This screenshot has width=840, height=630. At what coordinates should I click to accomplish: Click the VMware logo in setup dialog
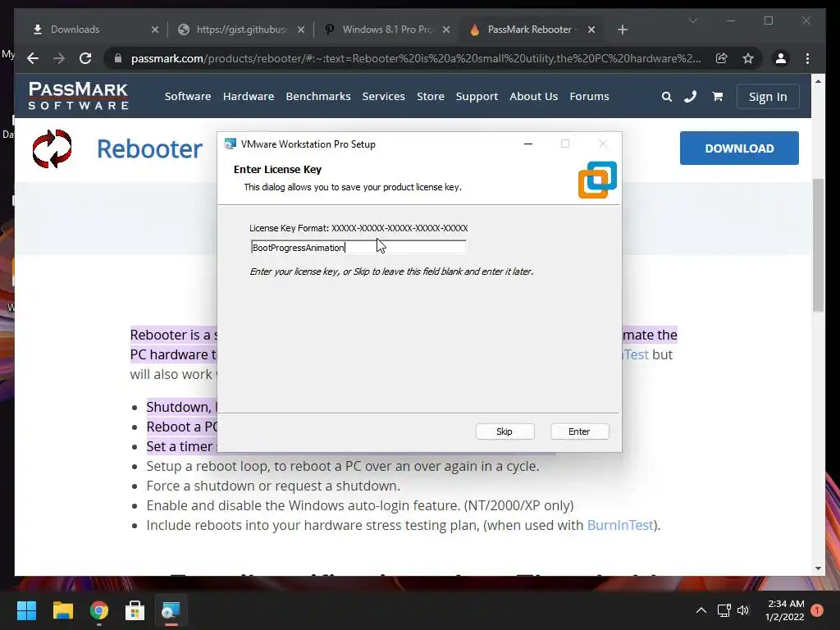(x=597, y=180)
